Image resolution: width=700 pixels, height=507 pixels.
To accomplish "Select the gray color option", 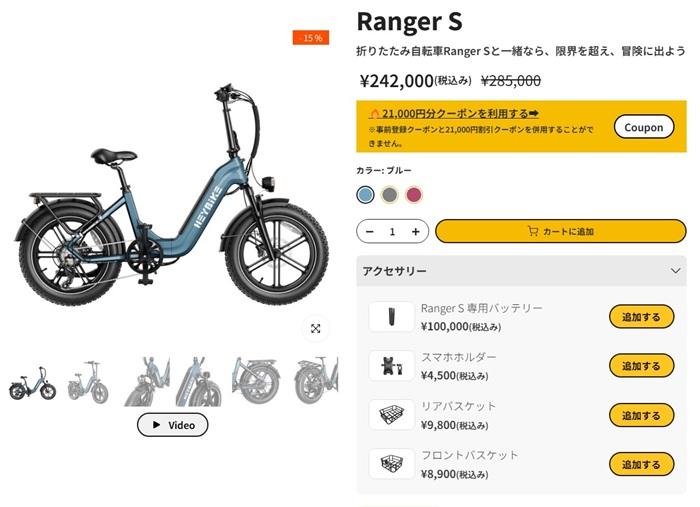I will (390, 195).
